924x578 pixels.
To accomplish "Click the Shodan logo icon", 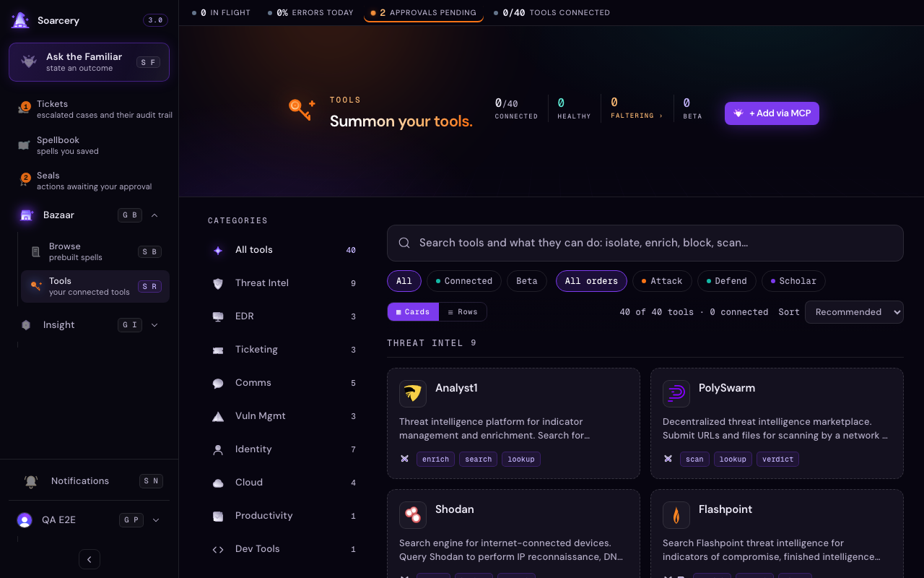I will 413,514.
